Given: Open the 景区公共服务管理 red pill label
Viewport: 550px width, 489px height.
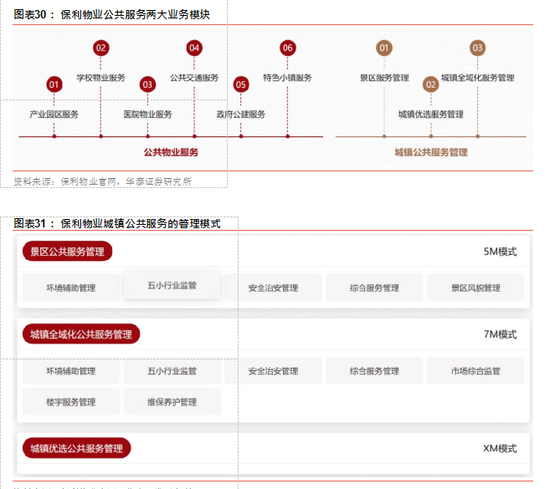Looking at the screenshot, I should 67,251.
